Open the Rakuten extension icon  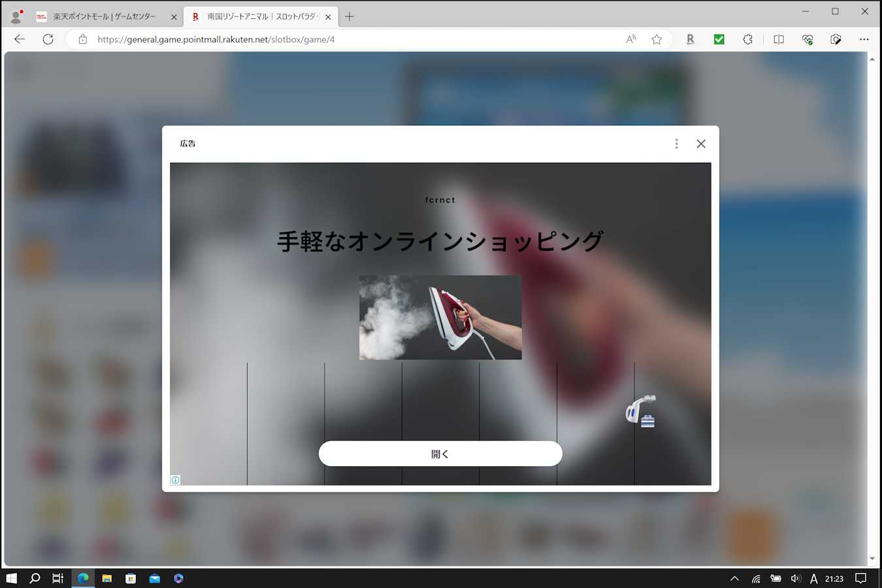pos(690,39)
